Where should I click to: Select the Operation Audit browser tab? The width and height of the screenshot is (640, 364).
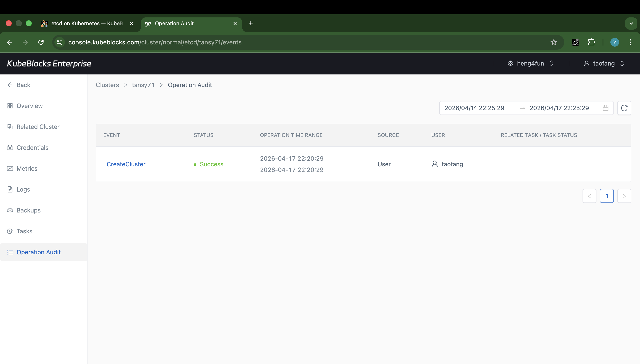(191, 24)
